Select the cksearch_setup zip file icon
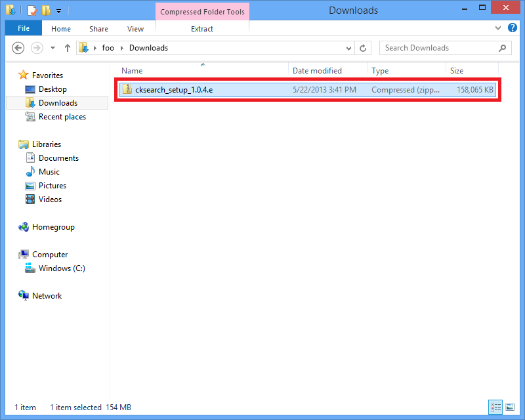Viewport: 525px width, 420px height. [127, 89]
